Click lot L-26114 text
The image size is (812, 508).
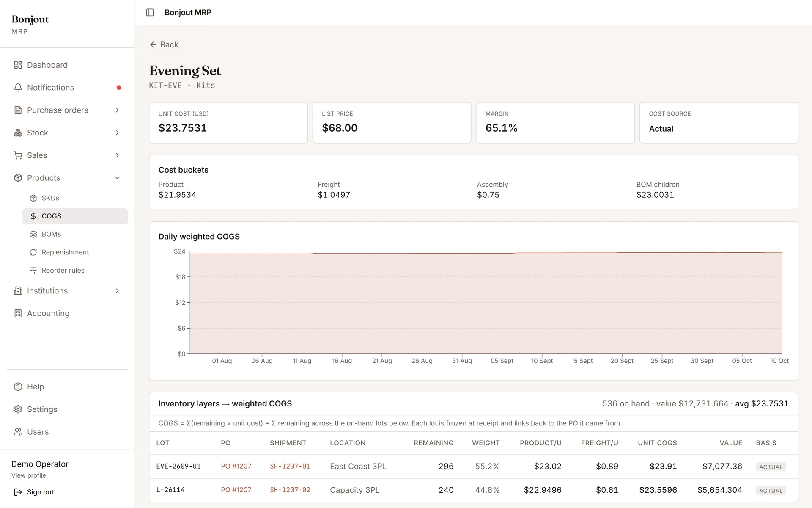(170, 490)
